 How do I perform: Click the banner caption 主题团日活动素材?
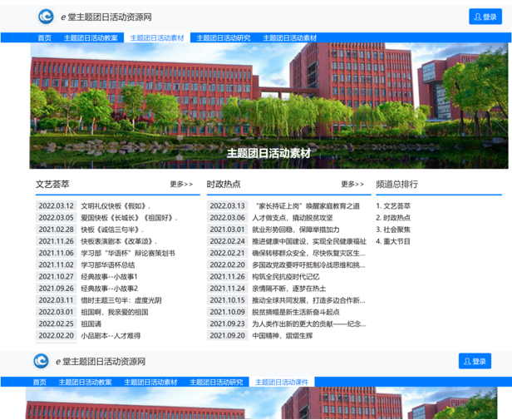(268, 153)
